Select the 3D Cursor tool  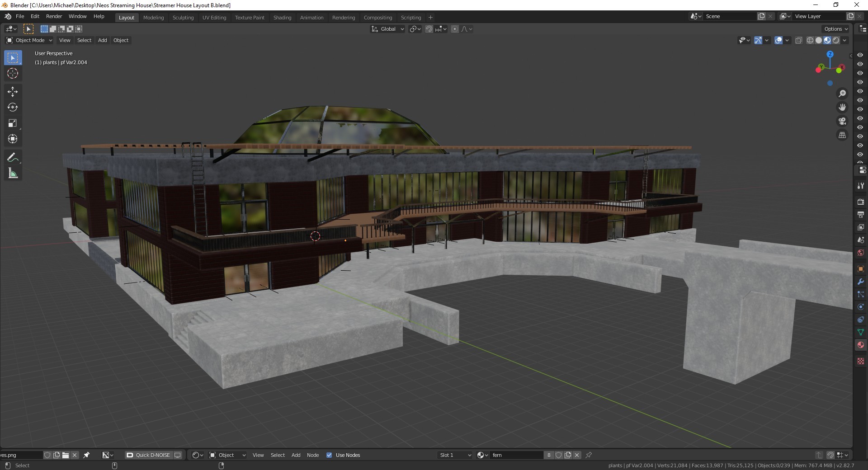[13, 74]
